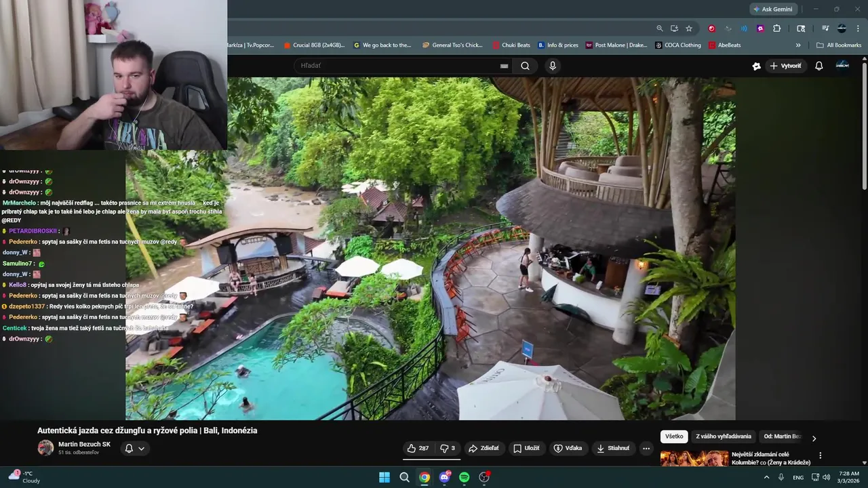Open Info & prices bookmark
Viewport: 868px width, 488px height.
558,45
